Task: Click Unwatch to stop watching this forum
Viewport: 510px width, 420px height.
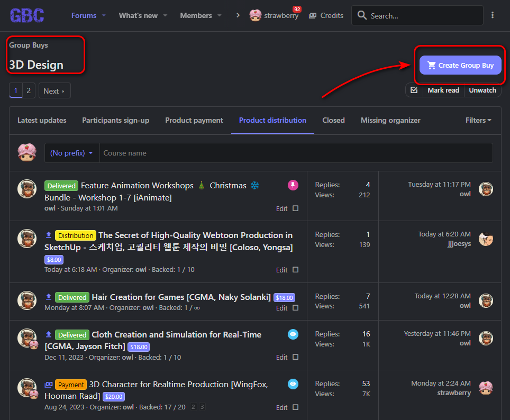Action: [x=482, y=90]
